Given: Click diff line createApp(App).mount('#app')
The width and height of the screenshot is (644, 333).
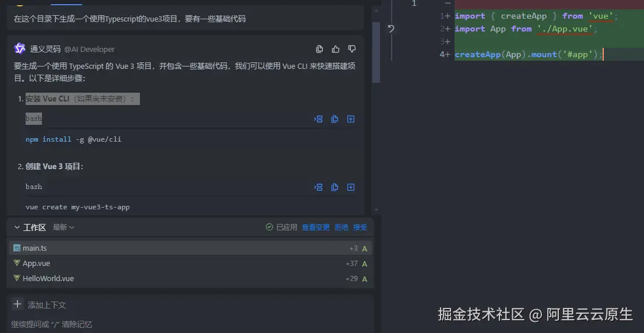Looking at the screenshot, I should tap(529, 54).
